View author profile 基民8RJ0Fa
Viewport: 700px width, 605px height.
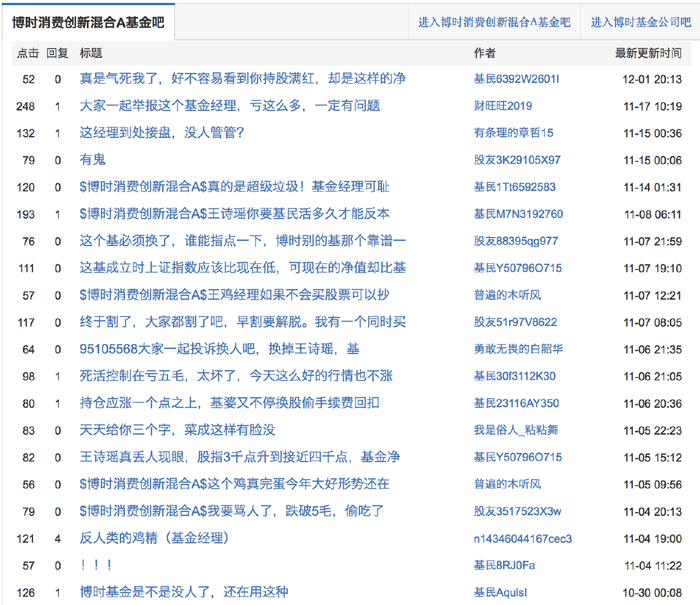tap(504, 565)
